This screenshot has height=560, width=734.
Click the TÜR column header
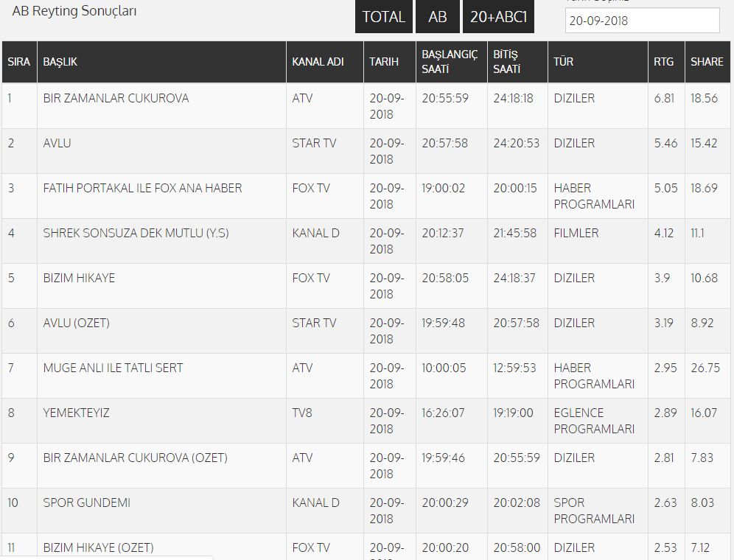563,62
